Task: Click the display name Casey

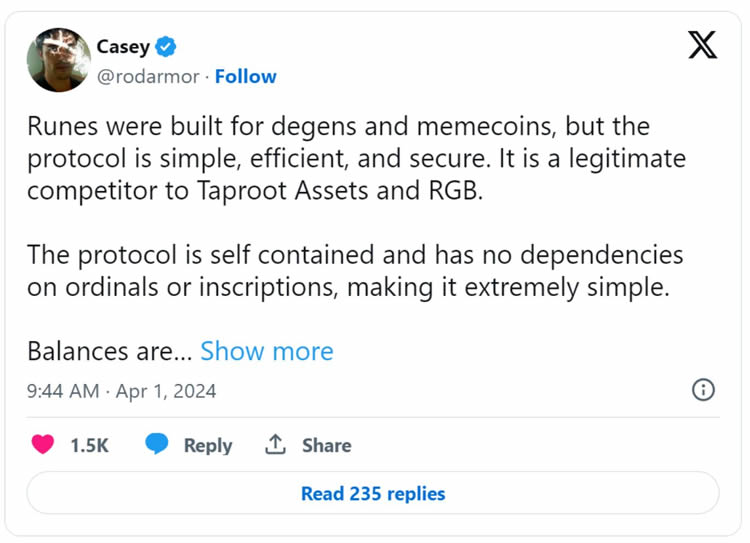Action: click(x=123, y=47)
